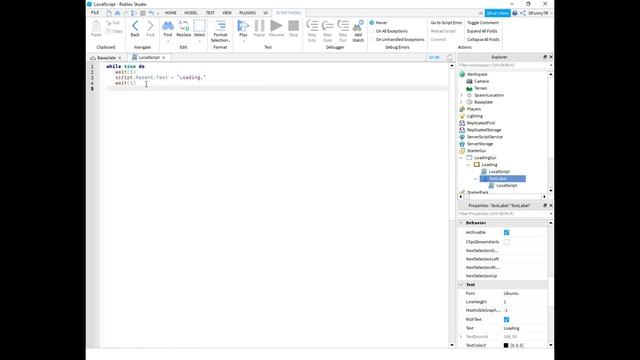
Task: Click Toggle Comment
Action: [483, 23]
